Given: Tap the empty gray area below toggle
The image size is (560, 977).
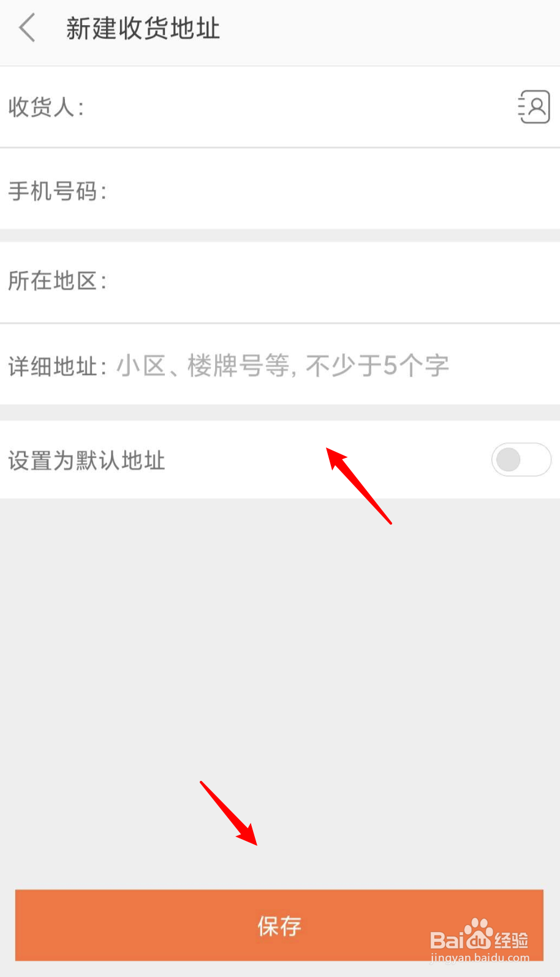Looking at the screenshot, I should coord(280,674).
